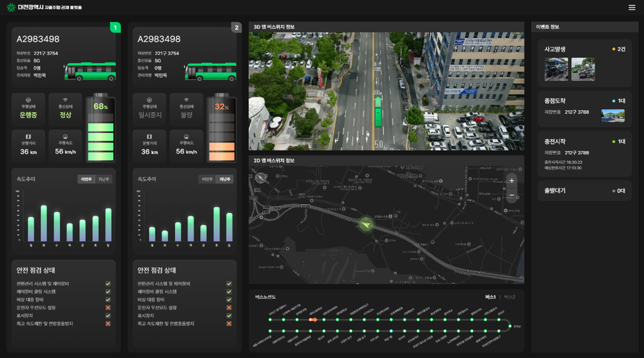Switch to 버스2 route tab
The height and width of the screenshot is (358, 644).
coord(509,297)
